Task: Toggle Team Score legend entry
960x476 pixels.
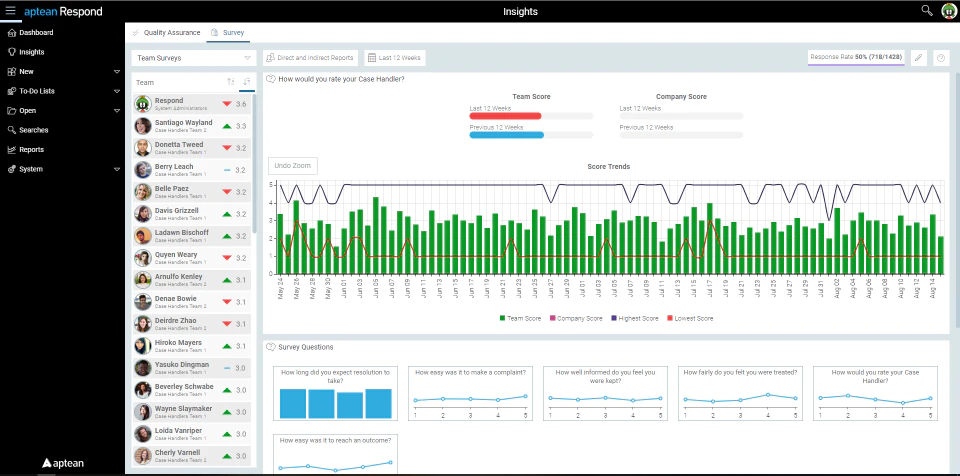Action: [520, 319]
